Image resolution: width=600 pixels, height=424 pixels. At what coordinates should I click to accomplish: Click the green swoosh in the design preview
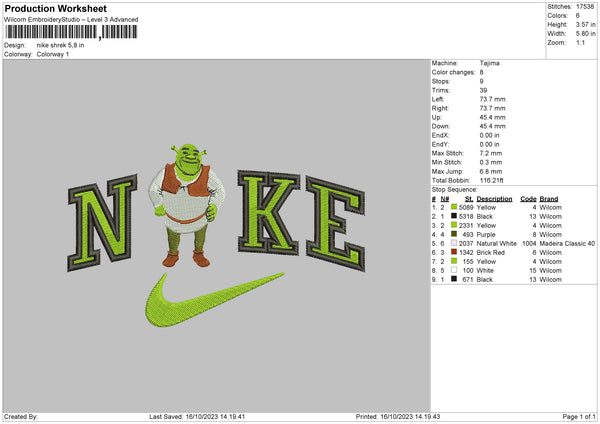[x=215, y=300]
